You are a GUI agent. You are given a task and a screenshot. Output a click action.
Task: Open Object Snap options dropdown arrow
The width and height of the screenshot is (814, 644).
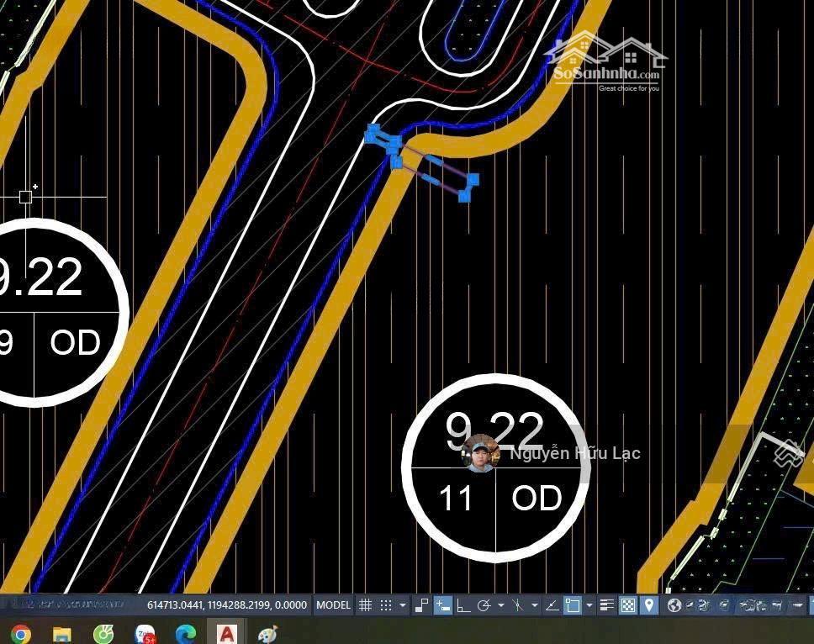[x=589, y=605]
